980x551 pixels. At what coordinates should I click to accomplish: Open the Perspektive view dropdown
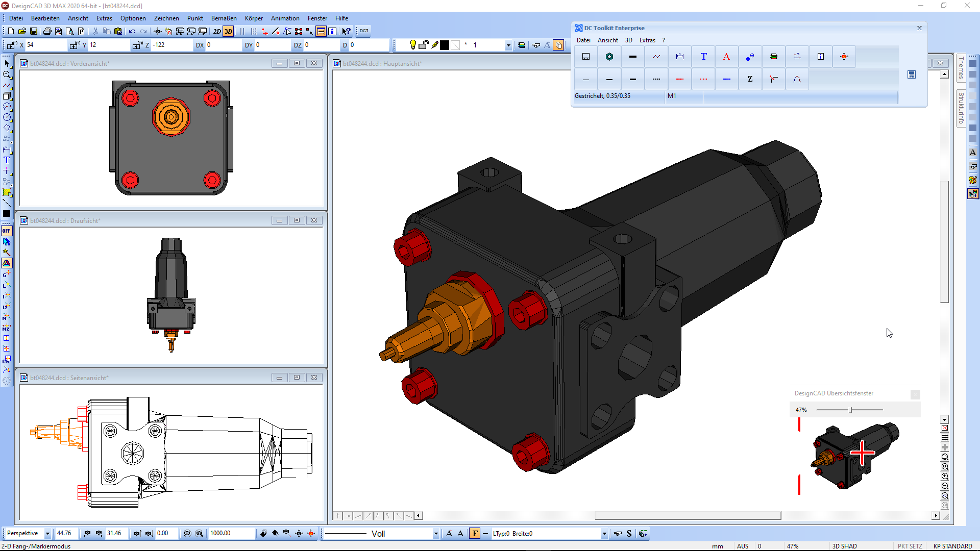point(47,534)
